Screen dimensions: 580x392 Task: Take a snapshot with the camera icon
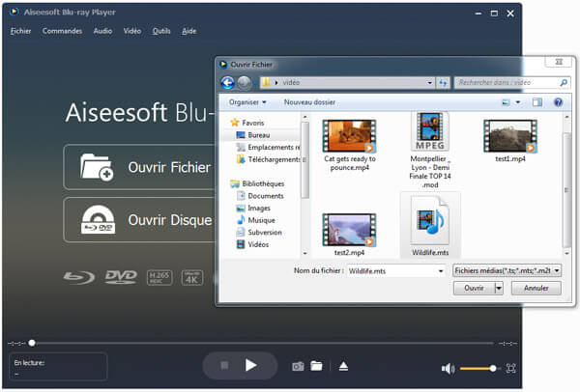[x=299, y=367]
